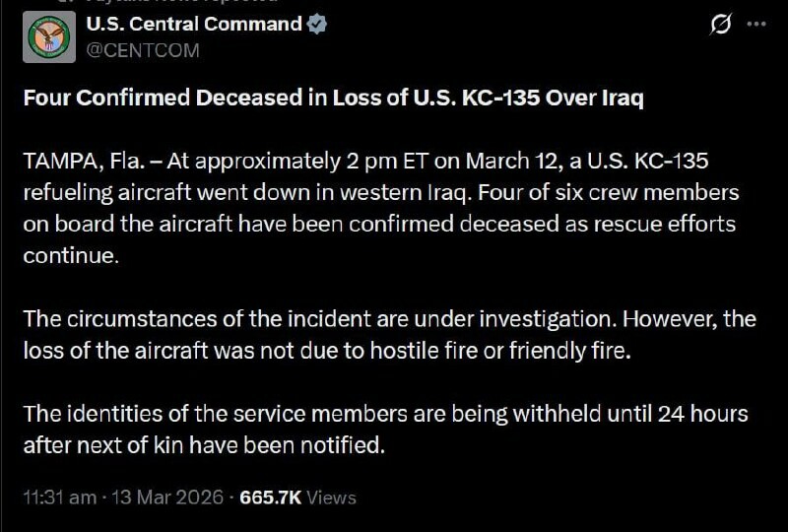Click the blue verified badge
This screenshot has width=788, height=532.
(x=317, y=25)
